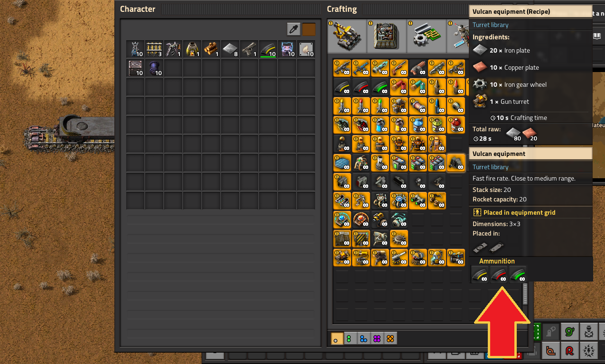Select the purple pipe item in inventory
This screenshot has width=605, height=364.
click(x=154, y=68)
